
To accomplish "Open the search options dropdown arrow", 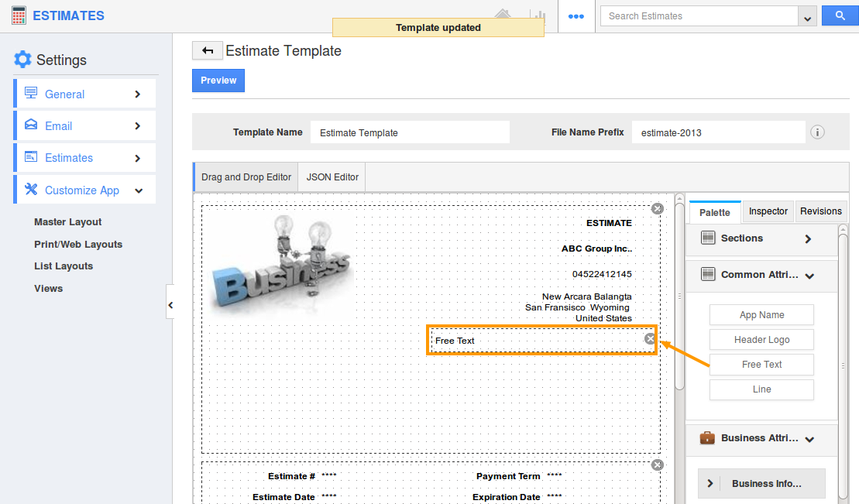I will click(x=809, y=17).
